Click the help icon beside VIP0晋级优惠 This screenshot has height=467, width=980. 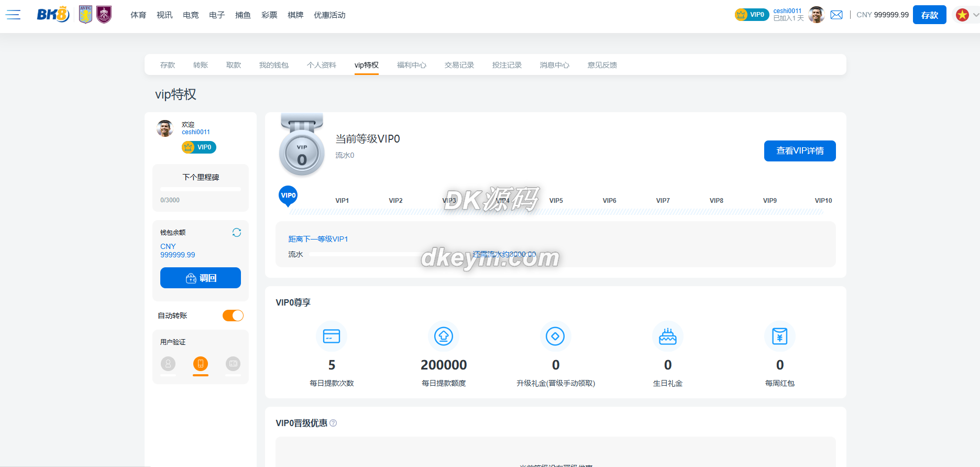[333, 423]
